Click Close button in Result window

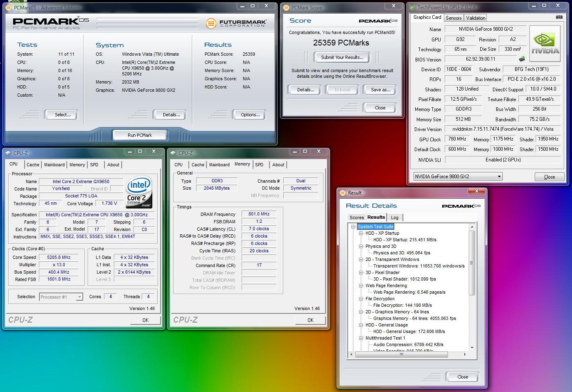click(x=463, y=377)
